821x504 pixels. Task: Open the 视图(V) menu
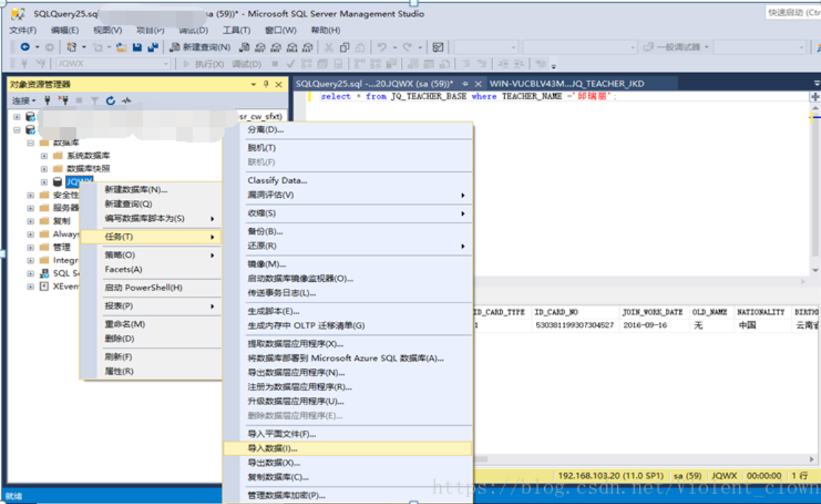click(x=107, y=30)
